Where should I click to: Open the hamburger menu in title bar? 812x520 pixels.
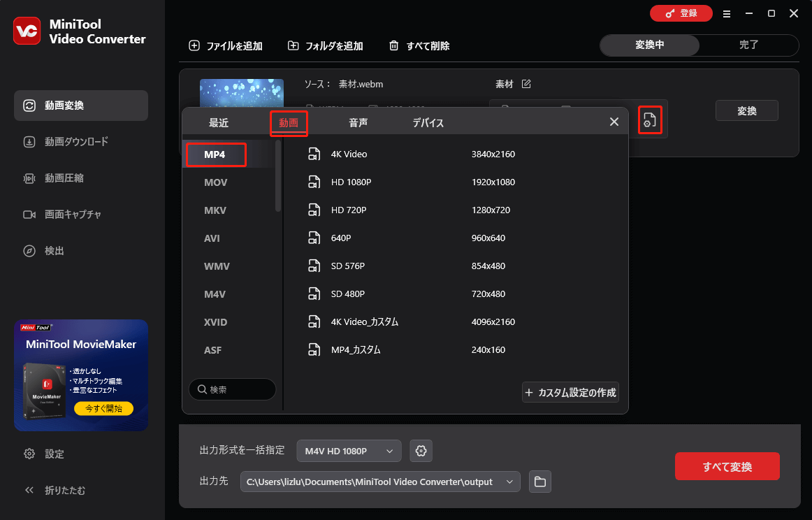[x=727, y=14]
